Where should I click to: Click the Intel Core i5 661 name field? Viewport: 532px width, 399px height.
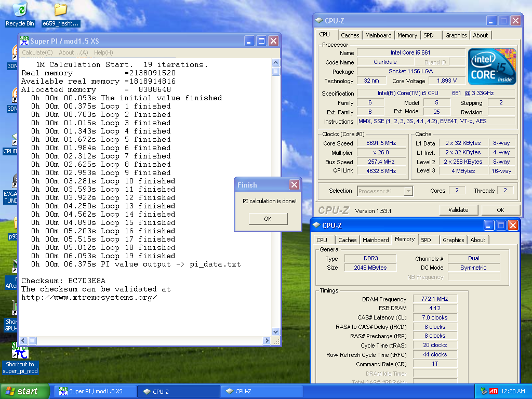[410, 52]
